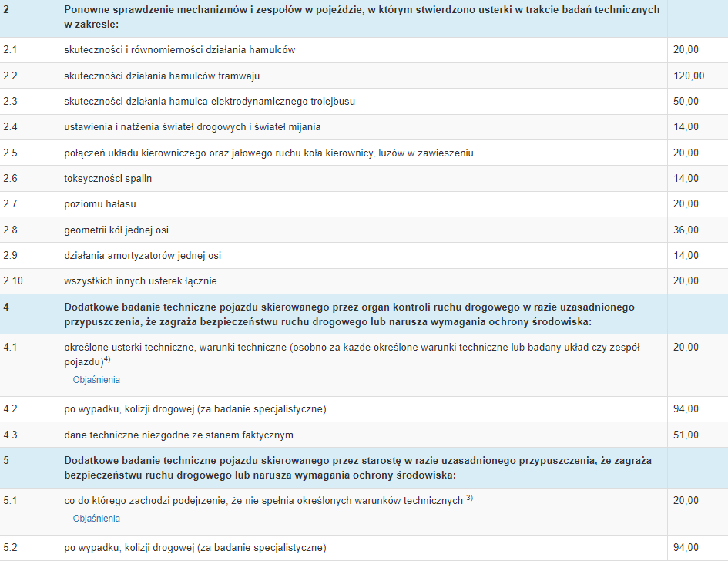Select dane techniczne niezgodne row text
The width and height of the screenshot is (728, 561).
click(x=179, y=435)
